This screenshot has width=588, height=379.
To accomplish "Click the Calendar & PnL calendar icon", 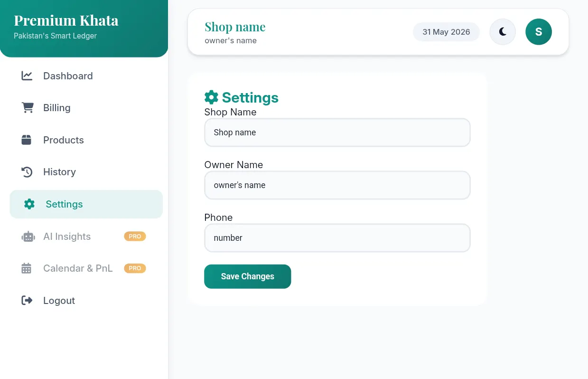I will pos(27,268).
